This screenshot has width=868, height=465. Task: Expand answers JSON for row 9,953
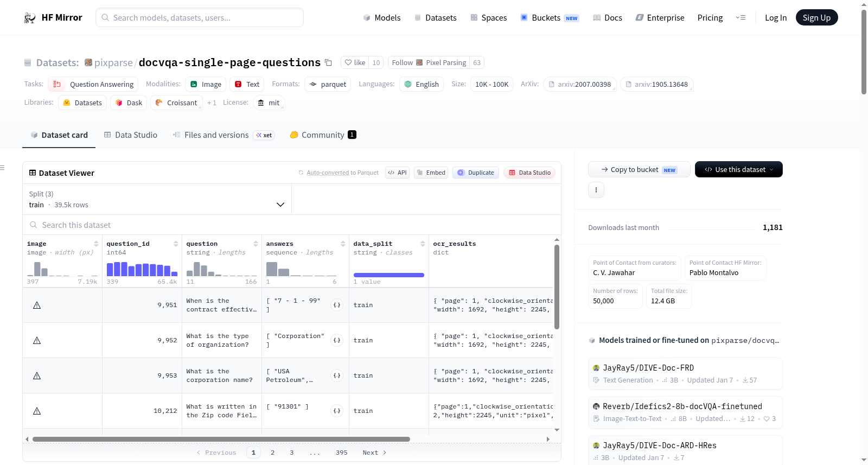point(337,375)
